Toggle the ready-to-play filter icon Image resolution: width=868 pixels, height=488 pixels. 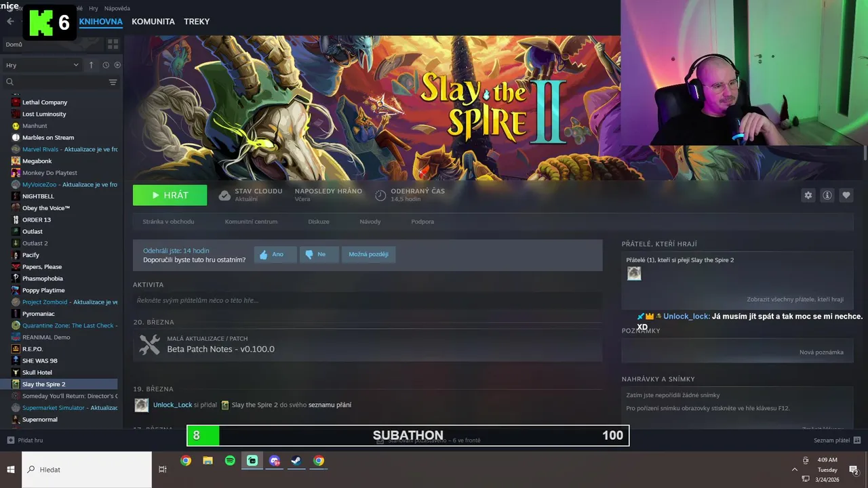pos(117,65)
